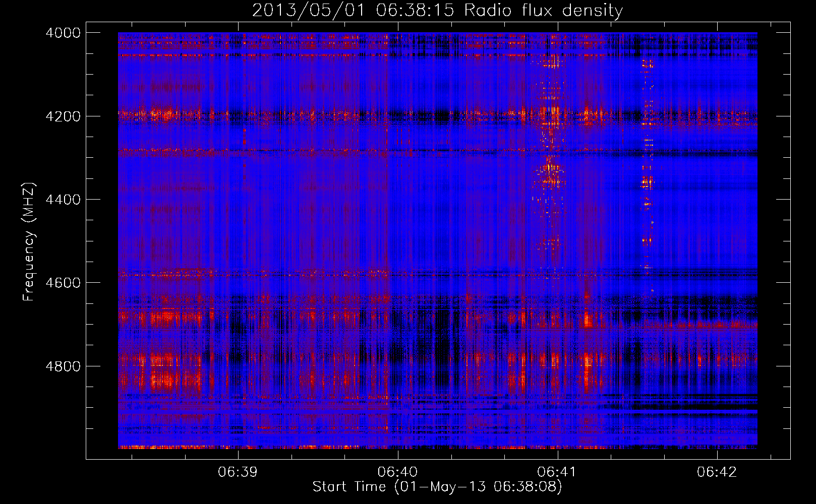Click the 06:40 time tick label
The width and height of the screenshot is (816, 504).
click(x=398, y=472)
